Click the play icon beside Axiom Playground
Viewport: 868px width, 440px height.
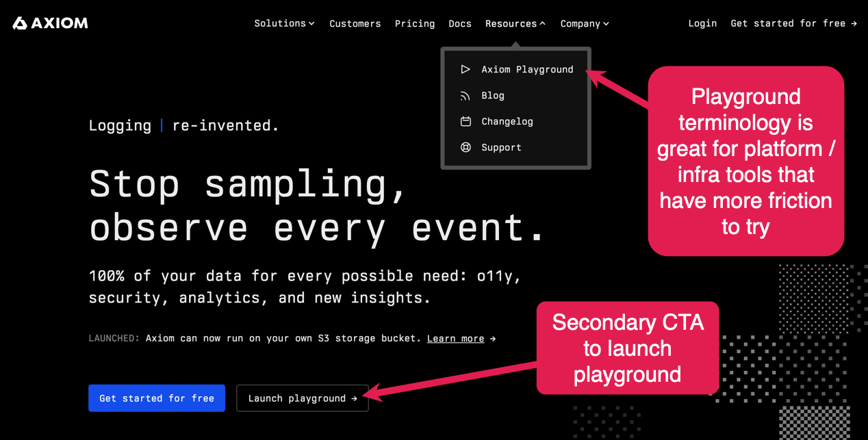click(x=465, y=70)
